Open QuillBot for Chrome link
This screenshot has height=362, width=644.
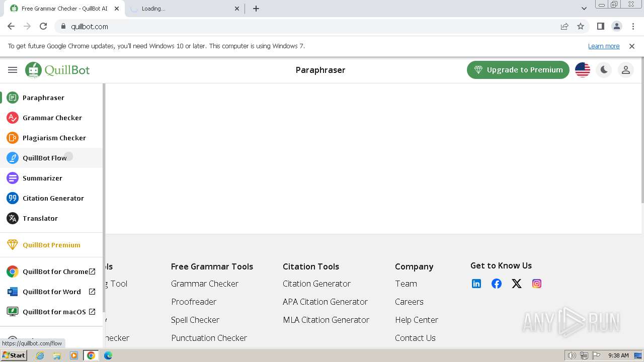tap(52, 271)
